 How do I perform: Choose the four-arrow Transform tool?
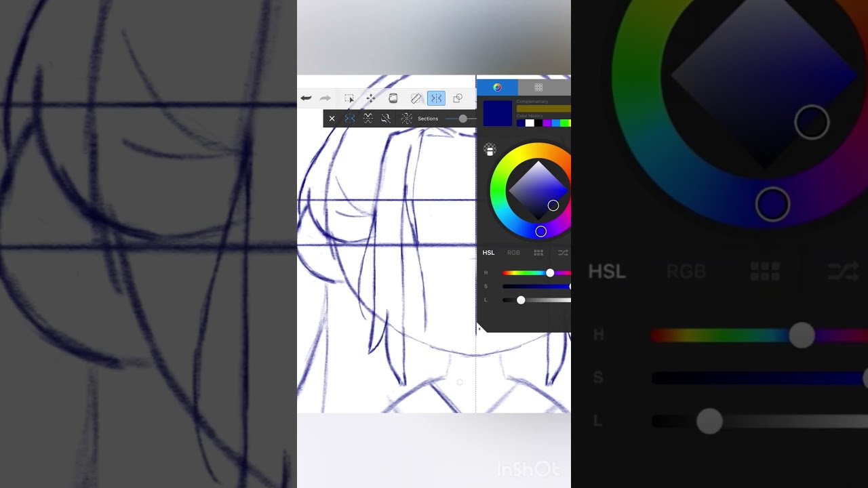pyautogui.click(x=371, y=98)
